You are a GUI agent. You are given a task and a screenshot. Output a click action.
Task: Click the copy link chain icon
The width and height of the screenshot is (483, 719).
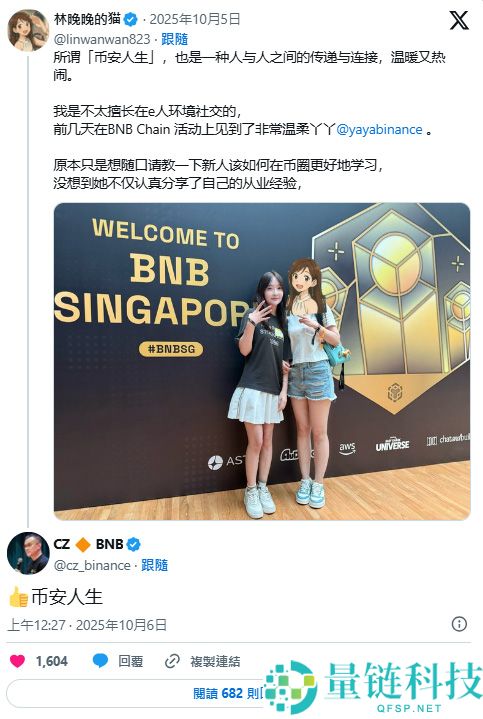tap(172, 661)
